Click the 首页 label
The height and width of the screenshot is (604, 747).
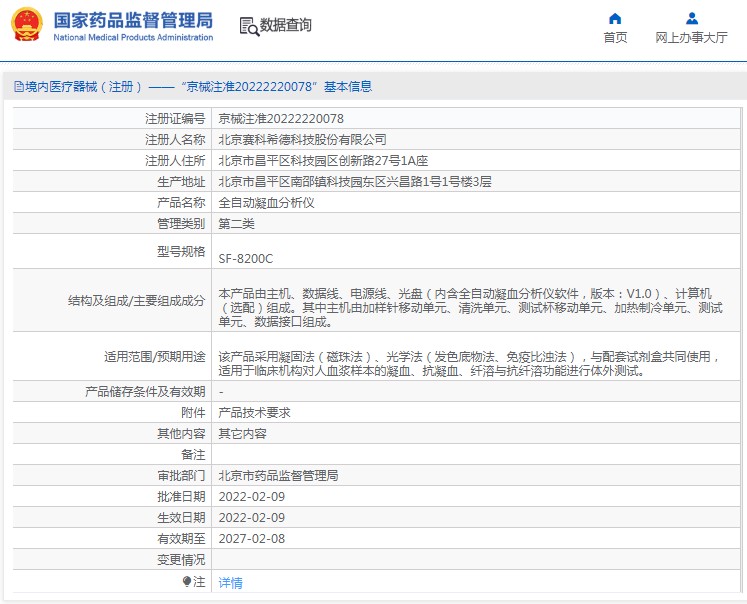[615, 38]
